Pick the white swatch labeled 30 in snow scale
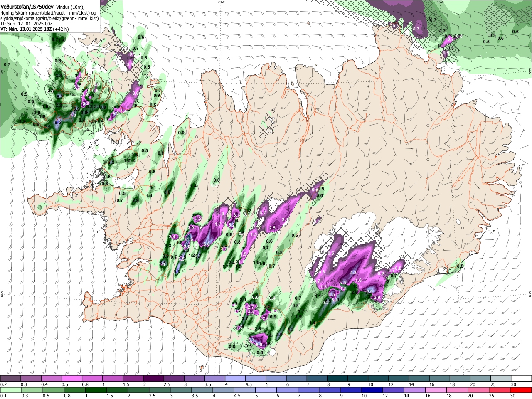Screen dimensions: 532x399 pyautogui.click(x=521, y=379)
